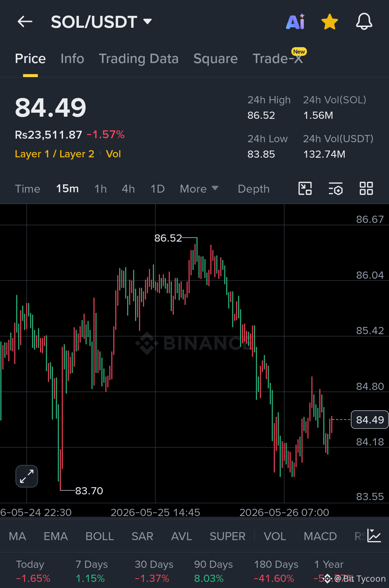Toggle the EMA indicator

55,536
